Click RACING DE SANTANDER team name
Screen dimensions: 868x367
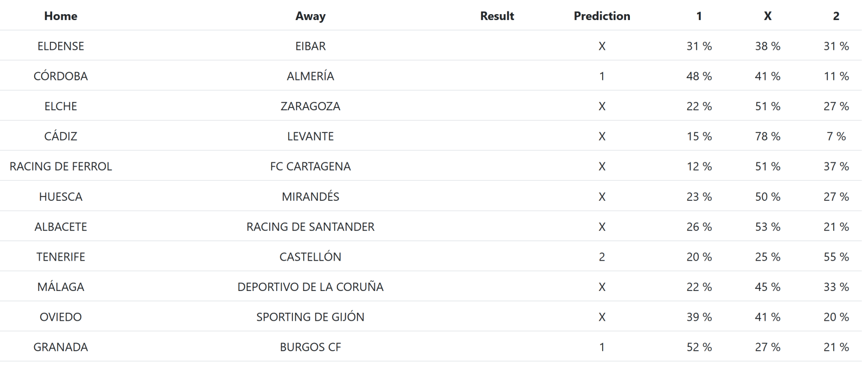310,227
